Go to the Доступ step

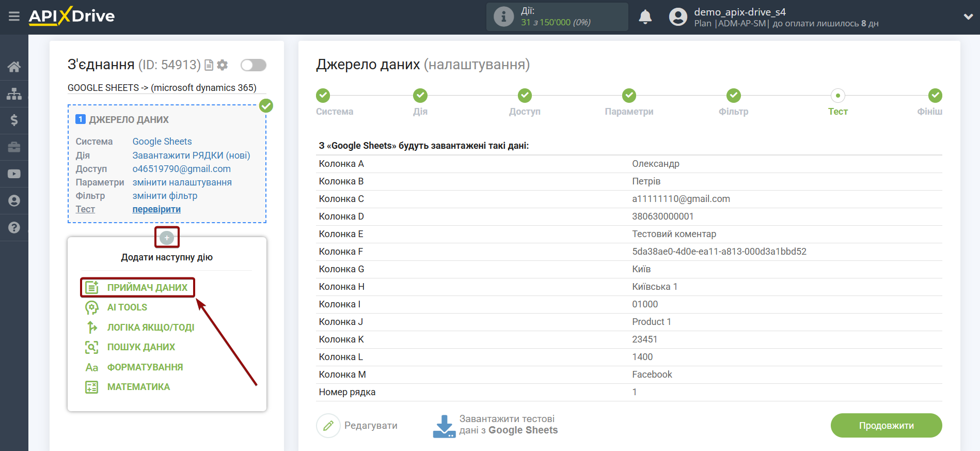(x=525, y=96)
